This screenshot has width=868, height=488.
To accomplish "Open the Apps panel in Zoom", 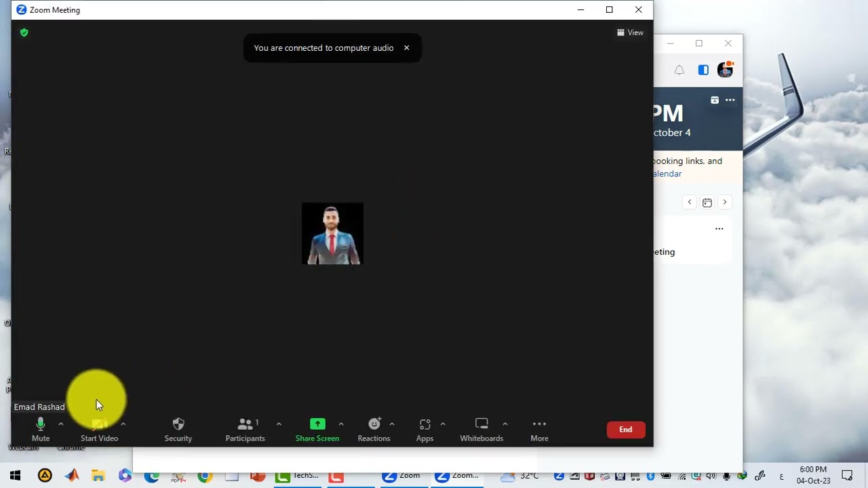I will click(x=425, y=430).
